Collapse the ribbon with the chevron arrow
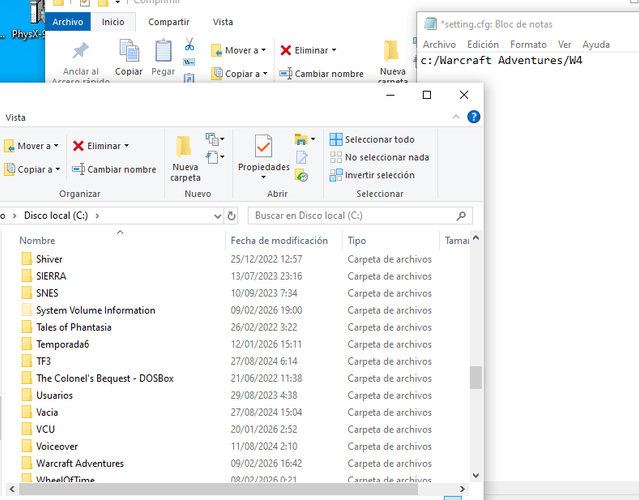Image resolution: width=639 pixels, height=500 pixels. coord(456,117)
